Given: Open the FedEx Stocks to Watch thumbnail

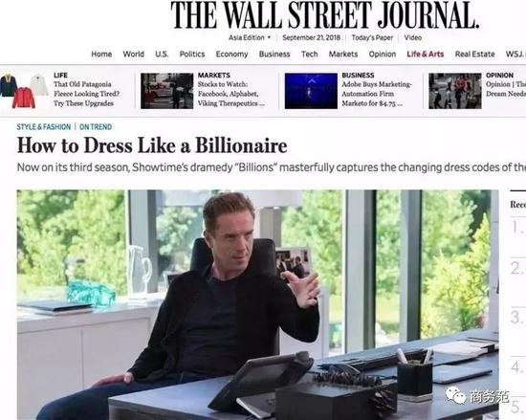Looking at the screenshot, I should [x=166, y=91].
